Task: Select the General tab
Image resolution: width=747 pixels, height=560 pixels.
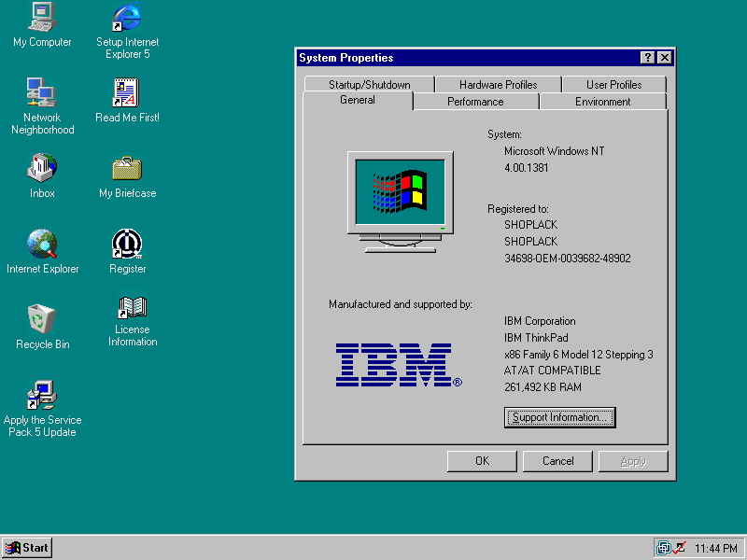Action: tap(358, 100)
